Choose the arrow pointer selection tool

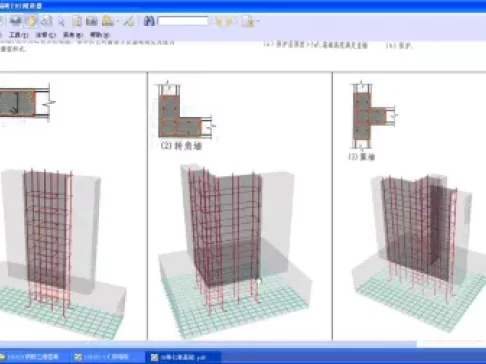(61, 22)
